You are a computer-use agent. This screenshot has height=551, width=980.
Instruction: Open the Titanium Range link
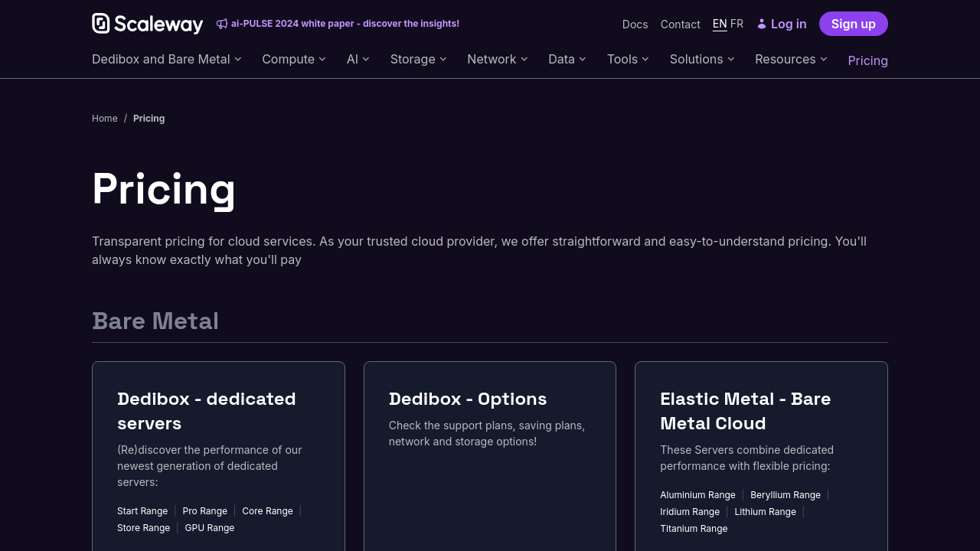pos(694,529)
